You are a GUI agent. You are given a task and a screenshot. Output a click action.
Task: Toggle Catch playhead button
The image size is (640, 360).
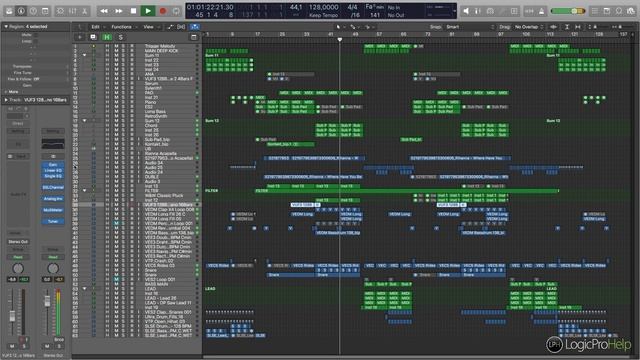point(195,27)
